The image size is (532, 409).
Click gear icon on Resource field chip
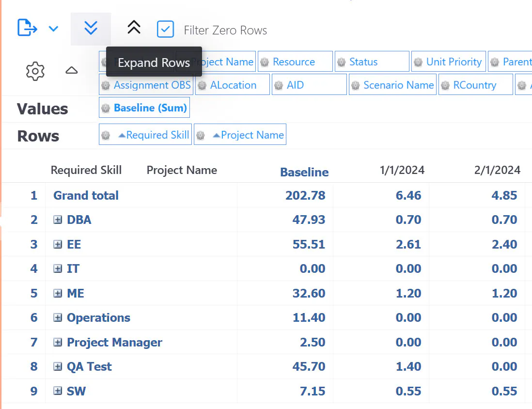pos(265,62)
